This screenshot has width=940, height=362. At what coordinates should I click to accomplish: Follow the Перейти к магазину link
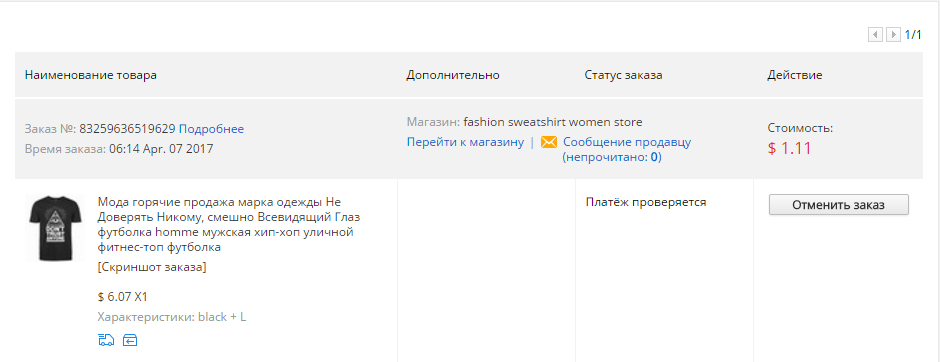tap(465, 143)
